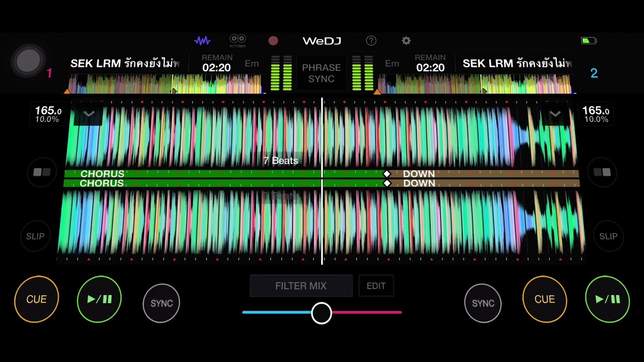Select deck number 2 label
This screenshot has height=362, width=644.
click(x=594, y=73)
